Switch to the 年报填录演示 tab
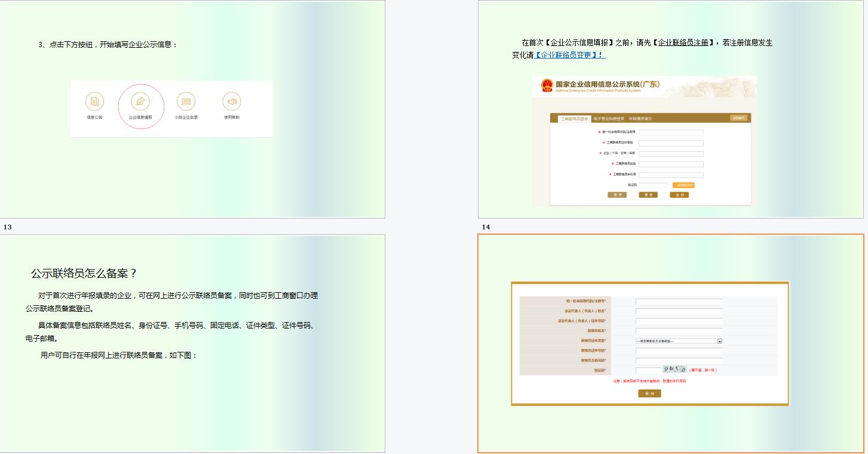Image resolution: width=868 pixels, height=454 pixels. [640, 118]
